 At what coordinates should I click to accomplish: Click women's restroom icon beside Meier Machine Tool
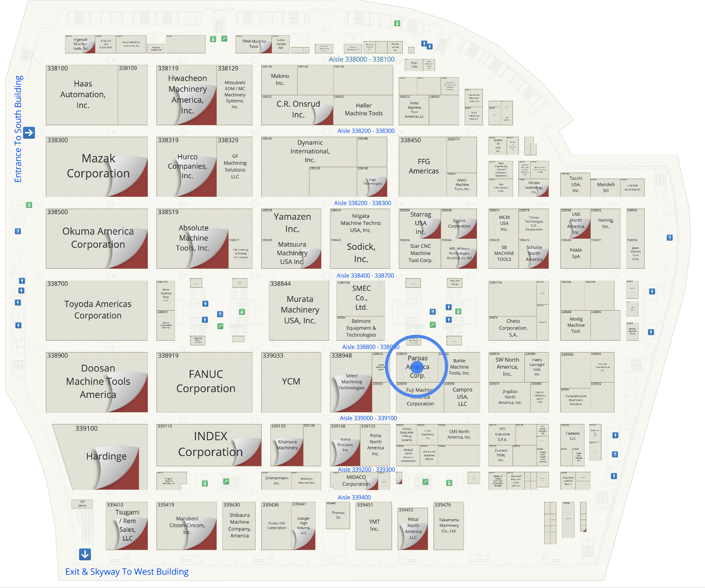[205, 303]
